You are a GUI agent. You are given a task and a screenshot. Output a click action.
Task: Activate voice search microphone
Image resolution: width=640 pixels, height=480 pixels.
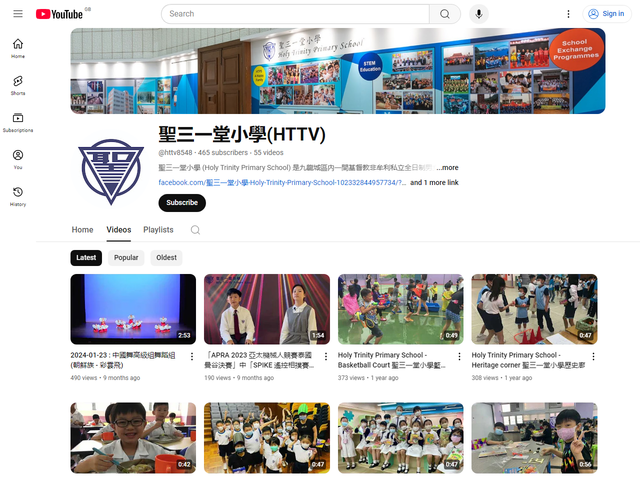[479, 14]
